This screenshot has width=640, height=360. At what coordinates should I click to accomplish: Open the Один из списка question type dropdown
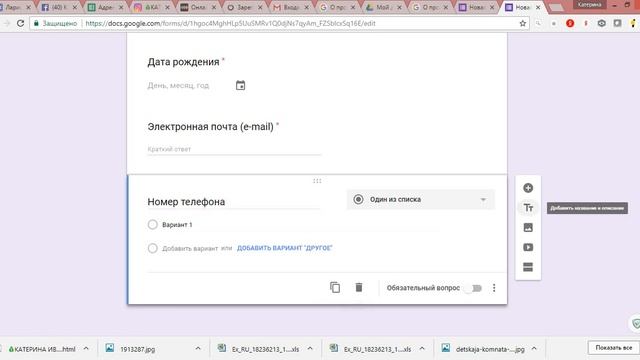pyautogui.click(x=420, y=200)
